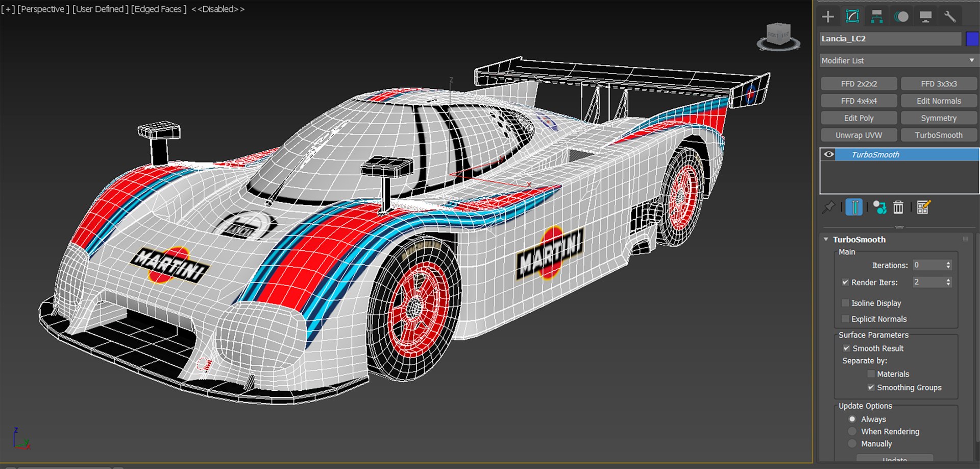Viewport: 980px width, 469px height.
Task: Click the command panel scrollbar
Action: pos(978,337)
